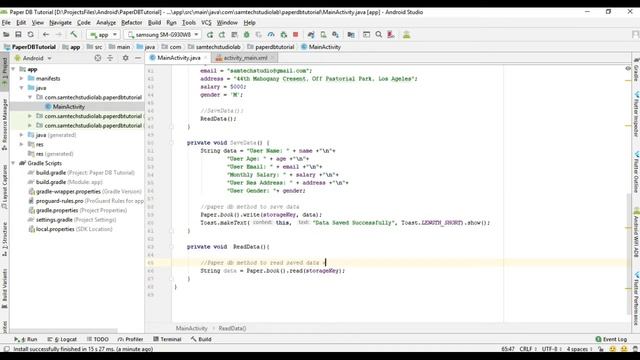Click the Open file folder icon

[x=6, y=35]
